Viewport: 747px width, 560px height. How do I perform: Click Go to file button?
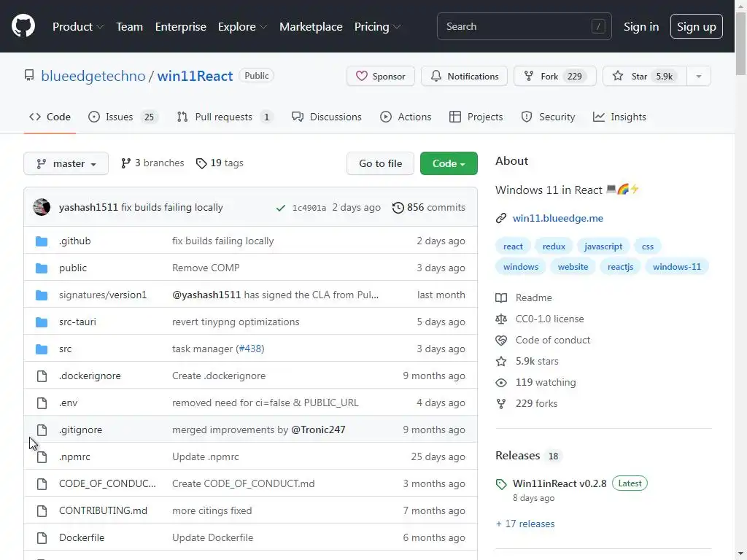[x=380, y=163]
